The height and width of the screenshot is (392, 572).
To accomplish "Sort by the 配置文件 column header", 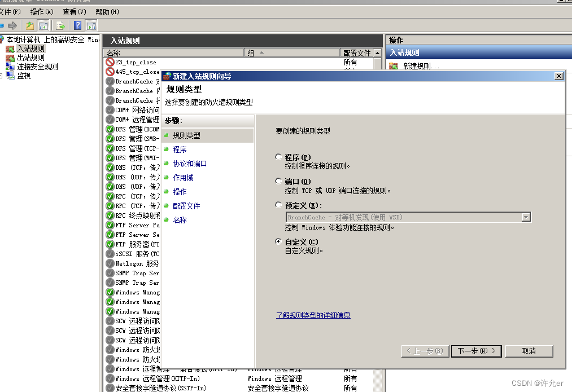I will point(357,53).
